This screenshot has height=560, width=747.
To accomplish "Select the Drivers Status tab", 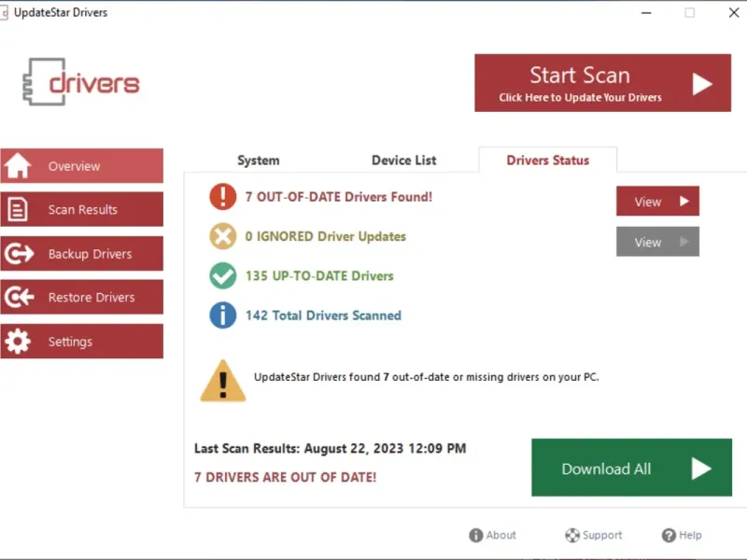I will tap(548, 160).
